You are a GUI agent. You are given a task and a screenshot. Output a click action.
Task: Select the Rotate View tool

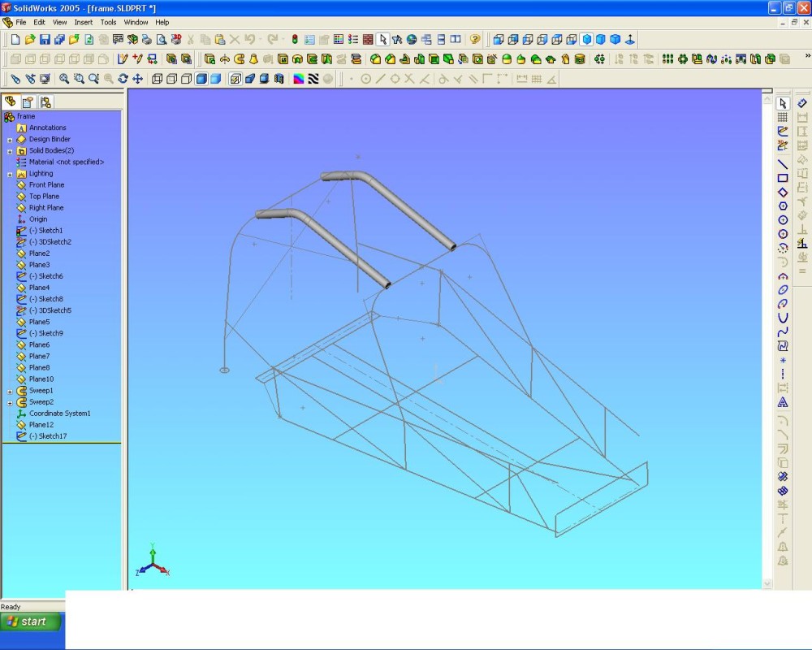point(123,79)
